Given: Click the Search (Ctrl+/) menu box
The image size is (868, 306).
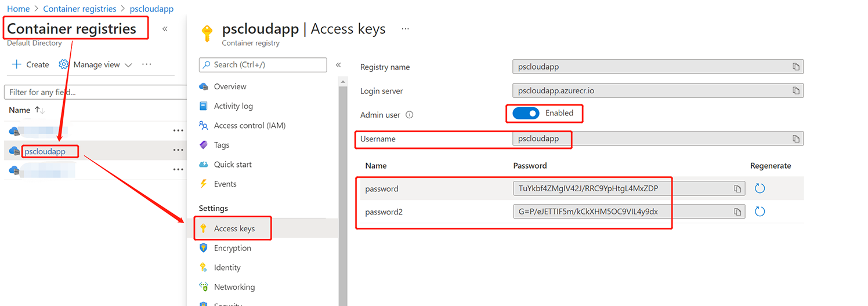Looking at the screenshot, I should coord(263,65).
